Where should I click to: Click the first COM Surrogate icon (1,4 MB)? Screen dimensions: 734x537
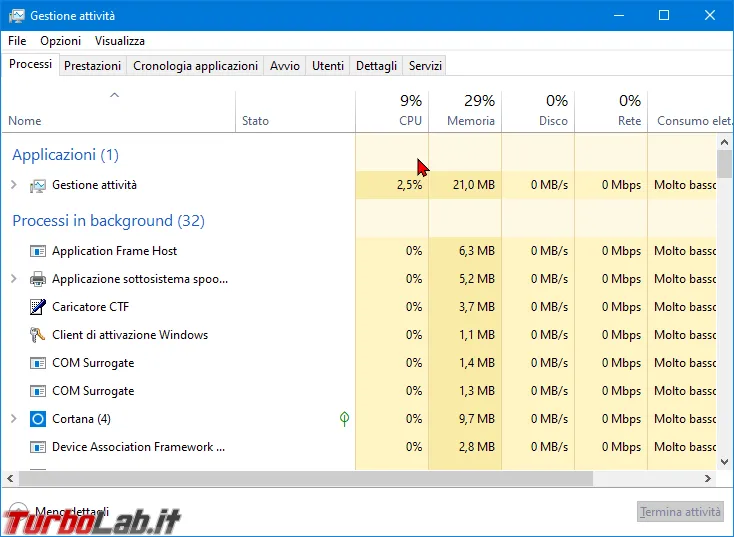(x=37, y=363)
